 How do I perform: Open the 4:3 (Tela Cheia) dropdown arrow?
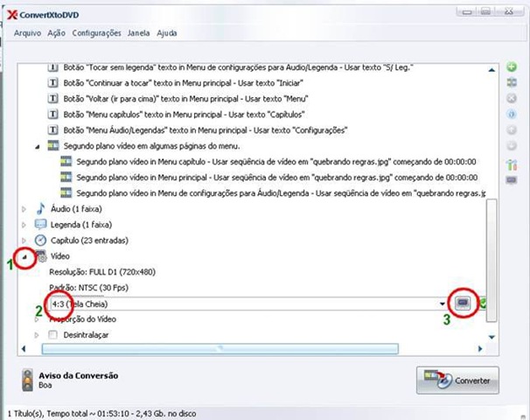point(443,304)
